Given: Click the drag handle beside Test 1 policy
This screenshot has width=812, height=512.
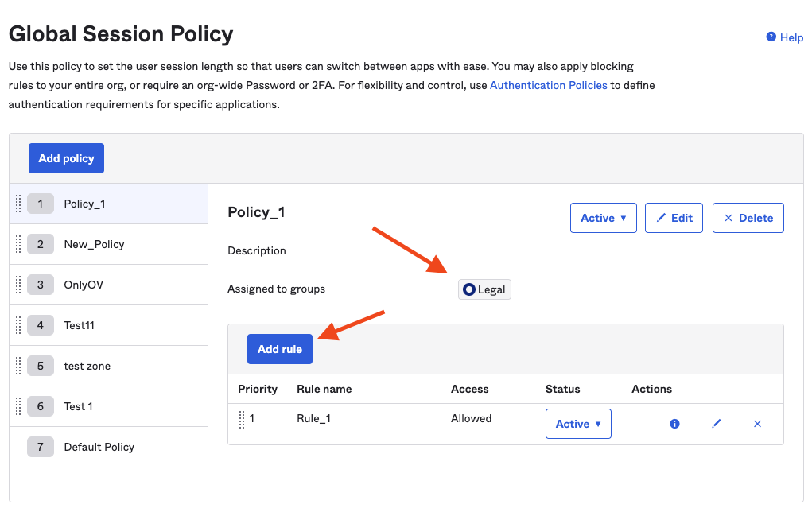Looking at the screenshot, I should pyautogui.click(x=18, y=406).
